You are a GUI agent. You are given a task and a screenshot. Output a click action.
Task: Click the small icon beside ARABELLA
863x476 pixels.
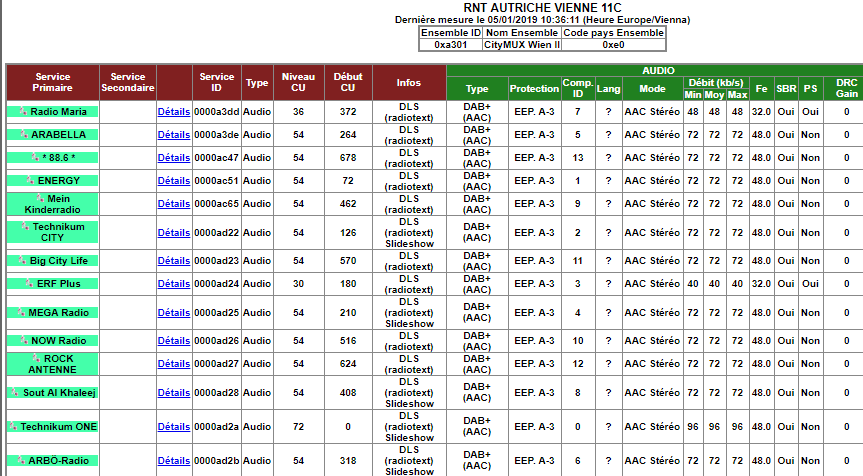(x=24, y=134)
